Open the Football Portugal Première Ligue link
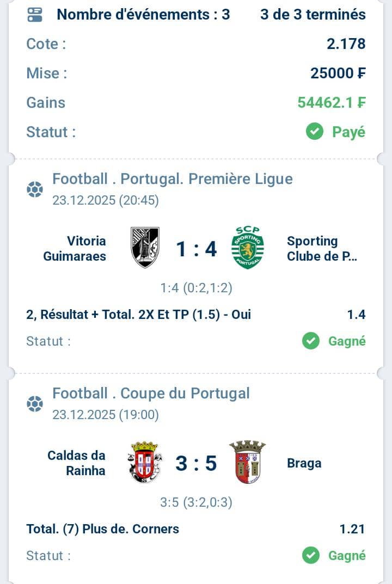Image resolution: width=392 pixels, height=584 pixels. [x=172, y=179]
